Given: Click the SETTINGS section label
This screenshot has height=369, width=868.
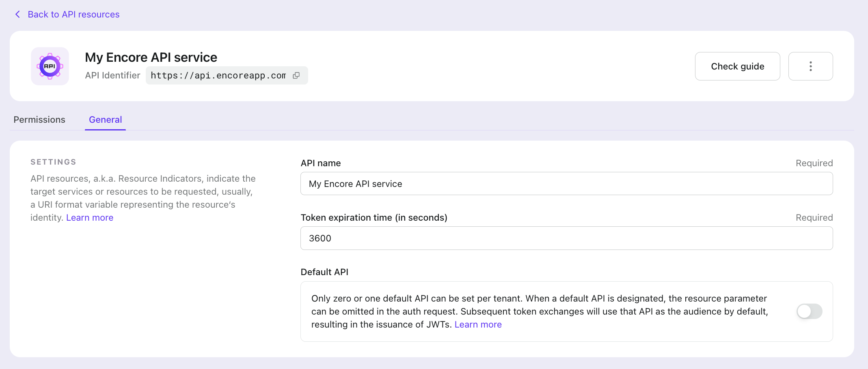Looking at the screenshot, I should 53,162.
